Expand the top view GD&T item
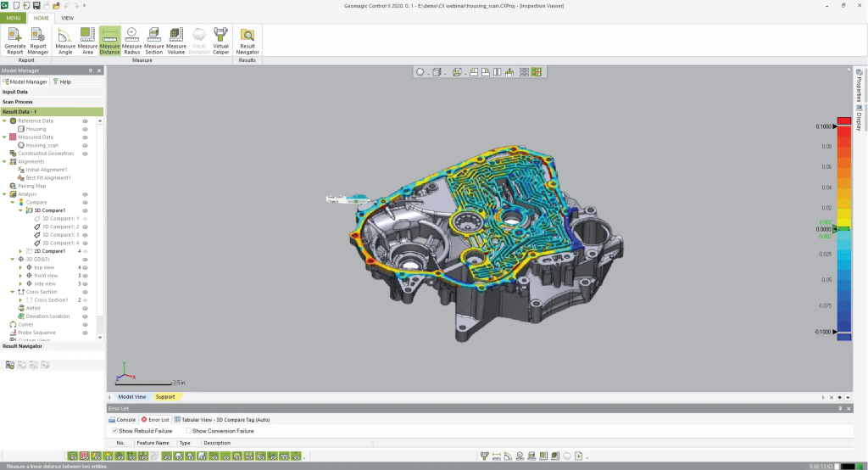This screenshot has width=868, height=470. [x=20, y=267]
